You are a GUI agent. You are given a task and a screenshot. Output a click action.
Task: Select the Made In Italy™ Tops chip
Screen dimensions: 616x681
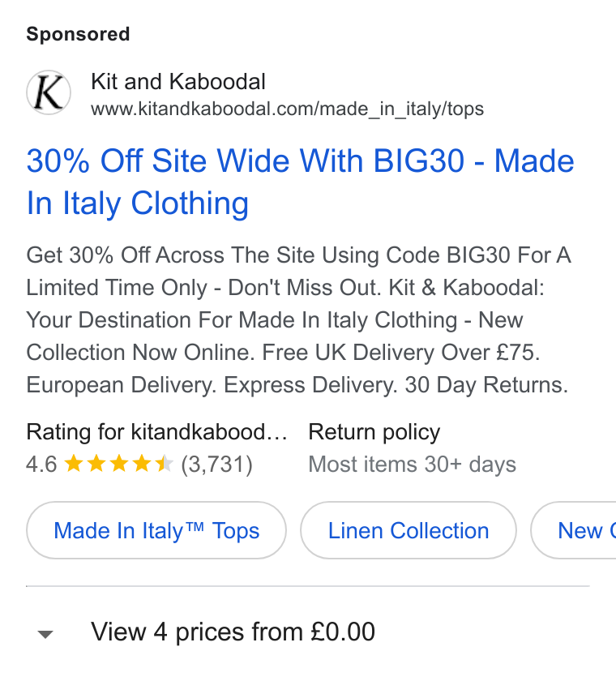pyautogui.click(x=156, y=530)
